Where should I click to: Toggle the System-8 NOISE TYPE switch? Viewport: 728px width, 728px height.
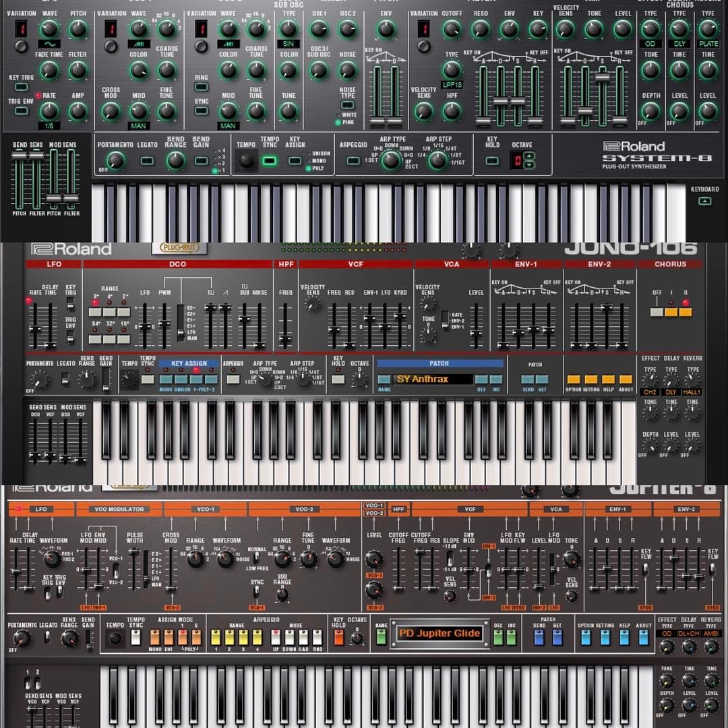click(x=347, y=104)
